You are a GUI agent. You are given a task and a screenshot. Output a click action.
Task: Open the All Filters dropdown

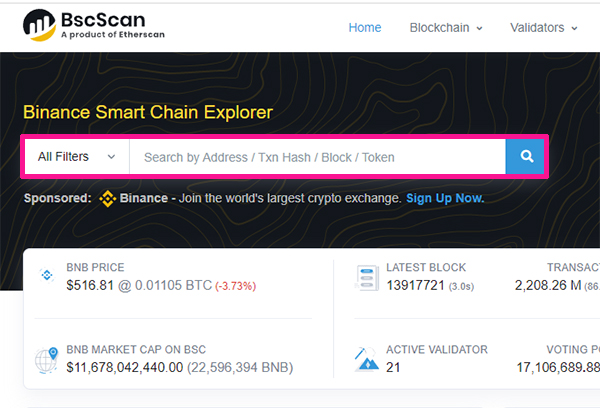click(77, 157)
